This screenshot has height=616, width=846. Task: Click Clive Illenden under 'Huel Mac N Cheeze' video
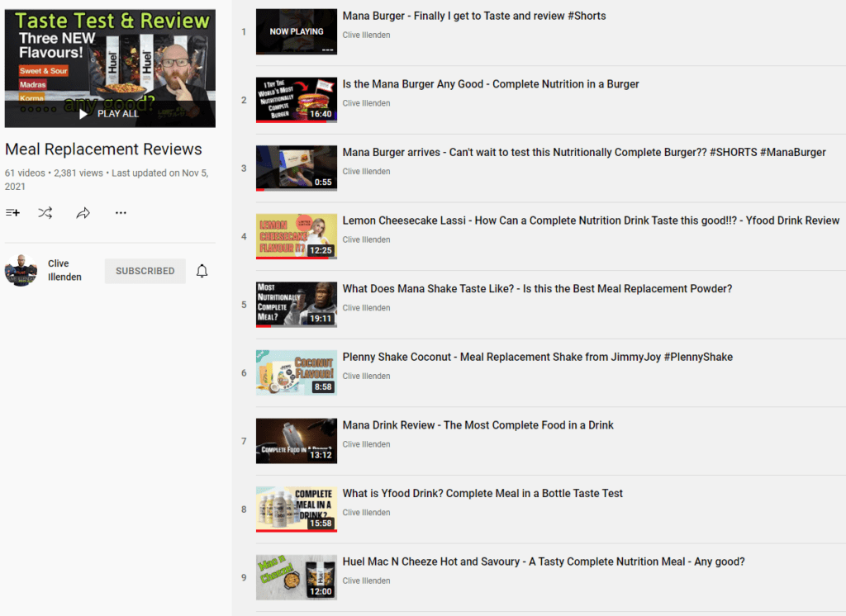click(366, 581)
